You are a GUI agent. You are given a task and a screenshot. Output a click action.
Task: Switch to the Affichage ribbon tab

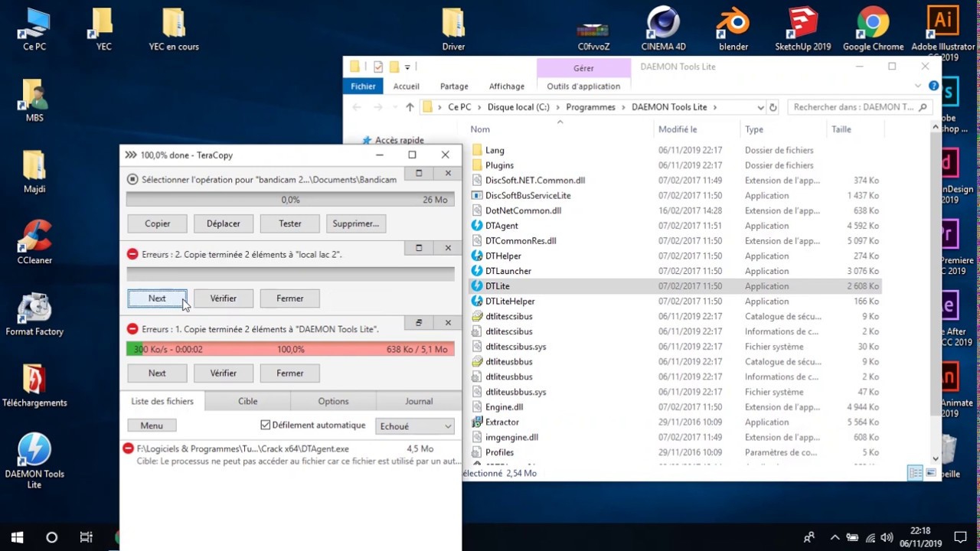click(507, 86)
